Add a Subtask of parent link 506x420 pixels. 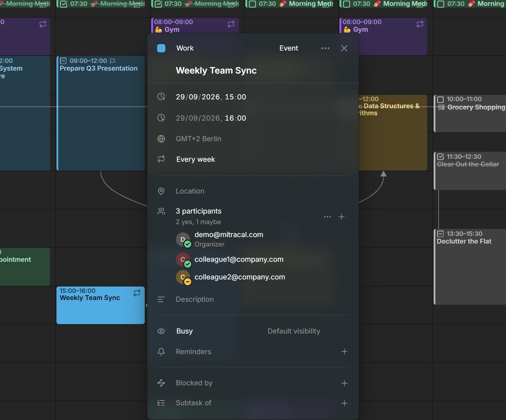tap(344, 403)
